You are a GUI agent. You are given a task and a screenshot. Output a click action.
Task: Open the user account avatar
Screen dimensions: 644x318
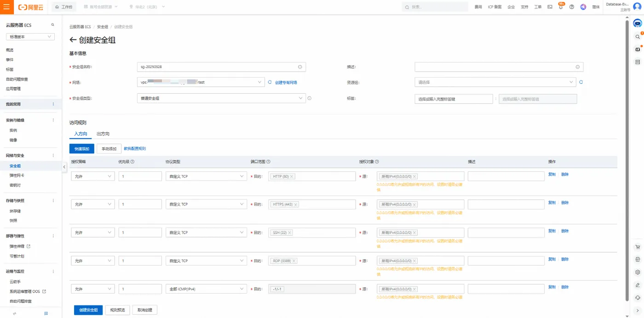[637, 6]
